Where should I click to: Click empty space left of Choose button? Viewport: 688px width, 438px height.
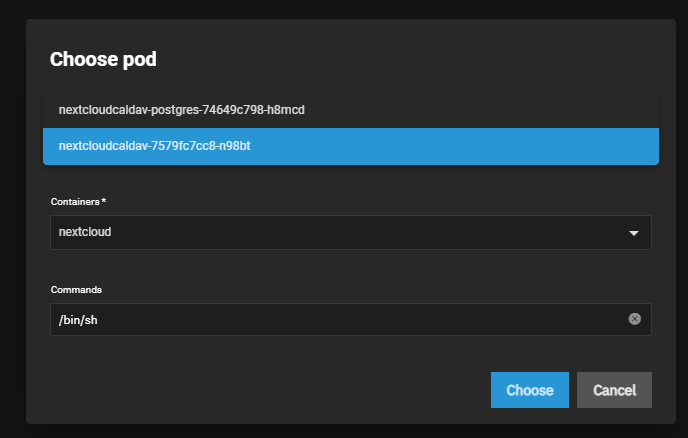tap(300, 390)
